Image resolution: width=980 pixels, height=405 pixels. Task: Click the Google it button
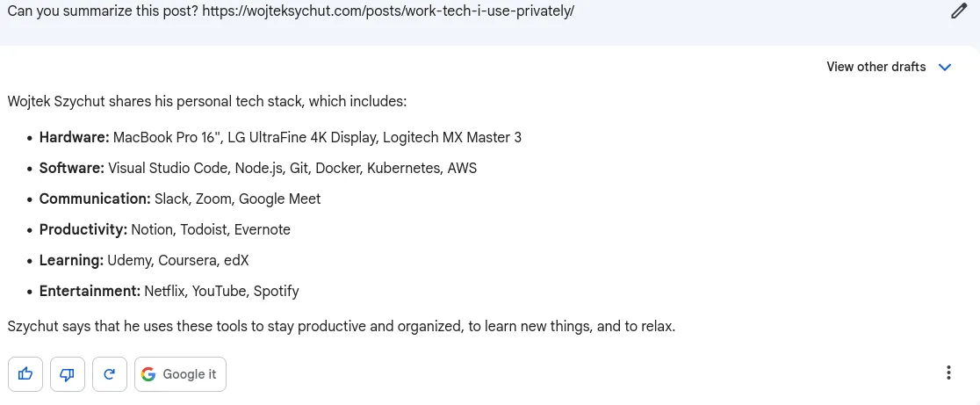(181, 374)
